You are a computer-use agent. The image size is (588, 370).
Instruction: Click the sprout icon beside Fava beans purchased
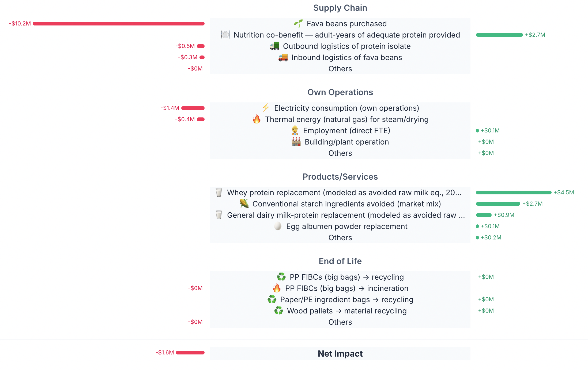298,24
